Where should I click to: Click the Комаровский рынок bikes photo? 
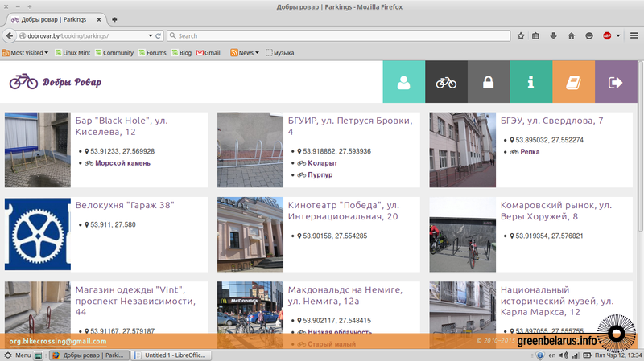[x=462, y=234]
